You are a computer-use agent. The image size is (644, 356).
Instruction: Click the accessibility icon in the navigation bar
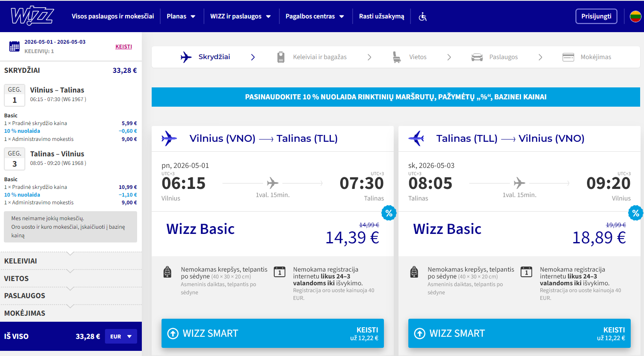pos(422,16)
